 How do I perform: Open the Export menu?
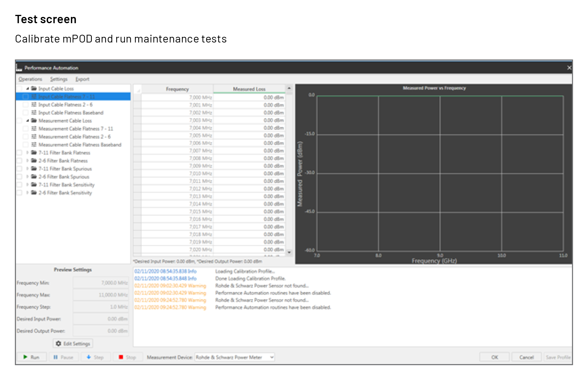tap(82, 79)
